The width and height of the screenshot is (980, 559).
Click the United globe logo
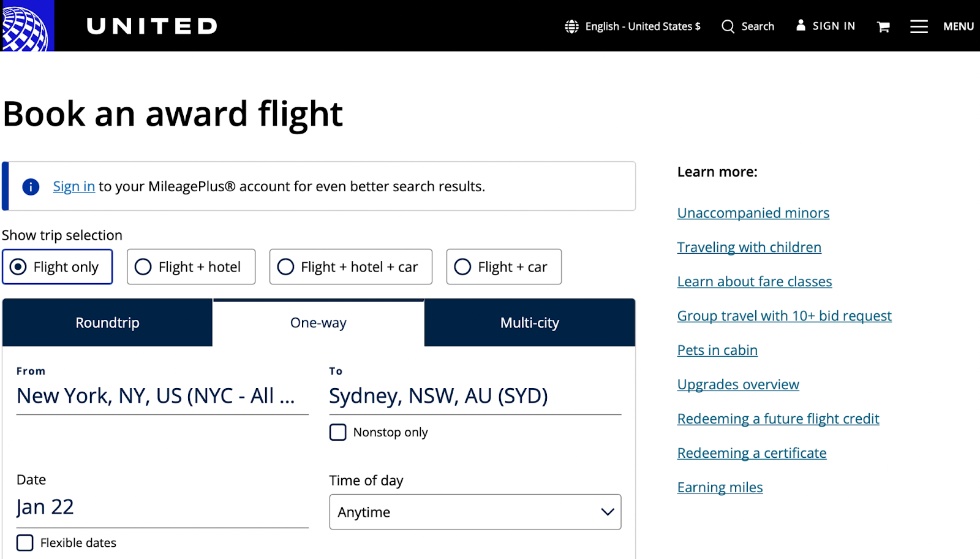click(26, 26)
